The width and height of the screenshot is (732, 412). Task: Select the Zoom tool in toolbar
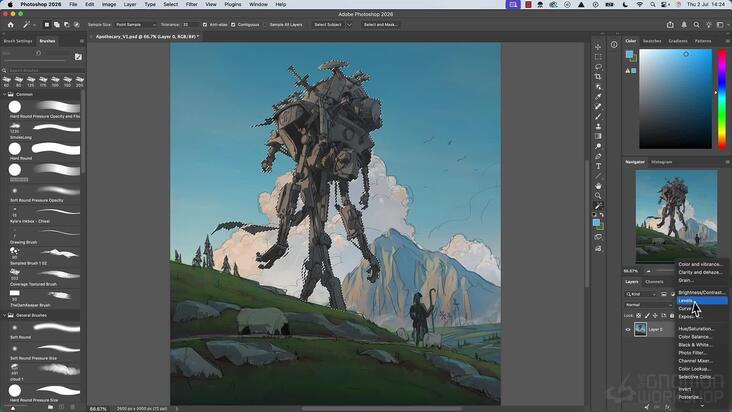[x=598, y=196]
